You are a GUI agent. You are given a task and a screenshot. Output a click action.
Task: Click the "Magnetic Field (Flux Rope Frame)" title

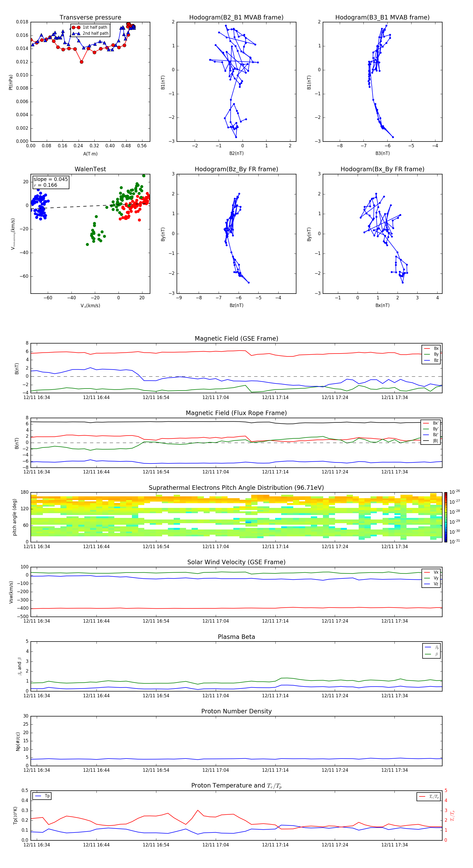pos(236,413)
